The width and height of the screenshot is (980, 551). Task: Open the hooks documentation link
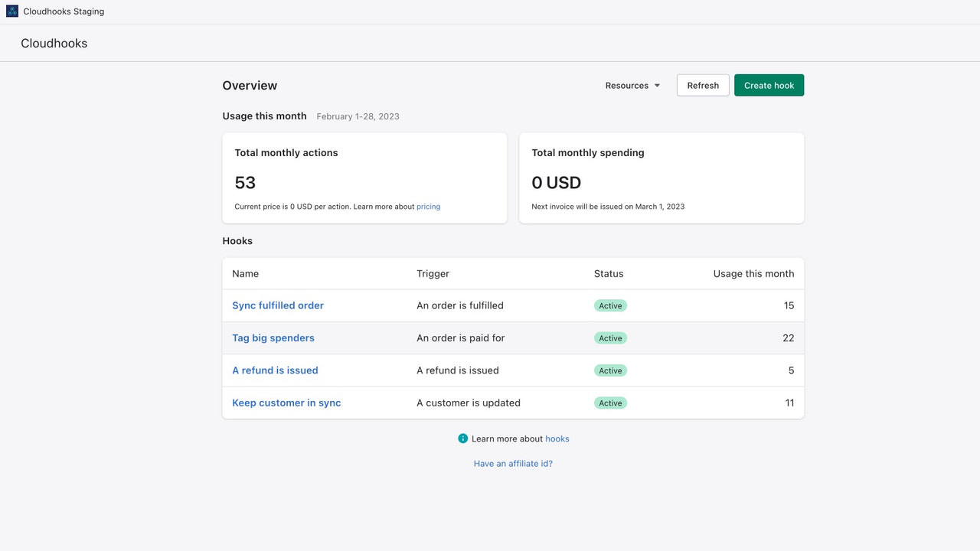[557, 439]
